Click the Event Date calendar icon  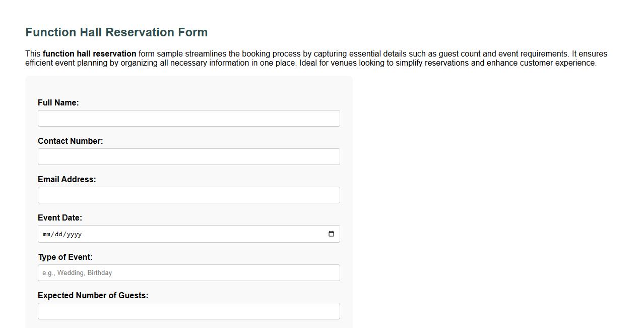click(331, 234)
